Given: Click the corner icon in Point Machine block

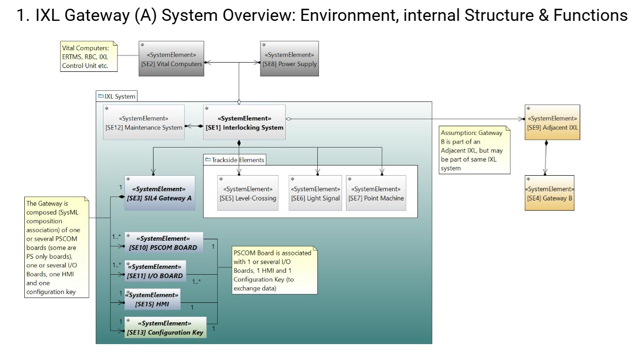Looking at the screenshot, I should (350, 179).
